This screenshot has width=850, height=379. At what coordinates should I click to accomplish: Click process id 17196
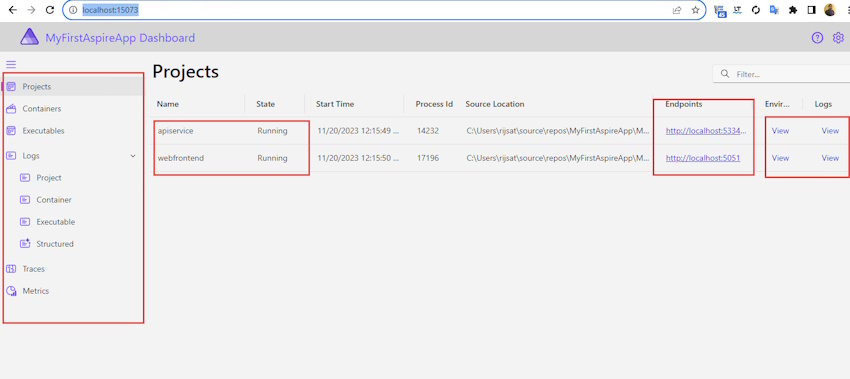coord(428,158)
